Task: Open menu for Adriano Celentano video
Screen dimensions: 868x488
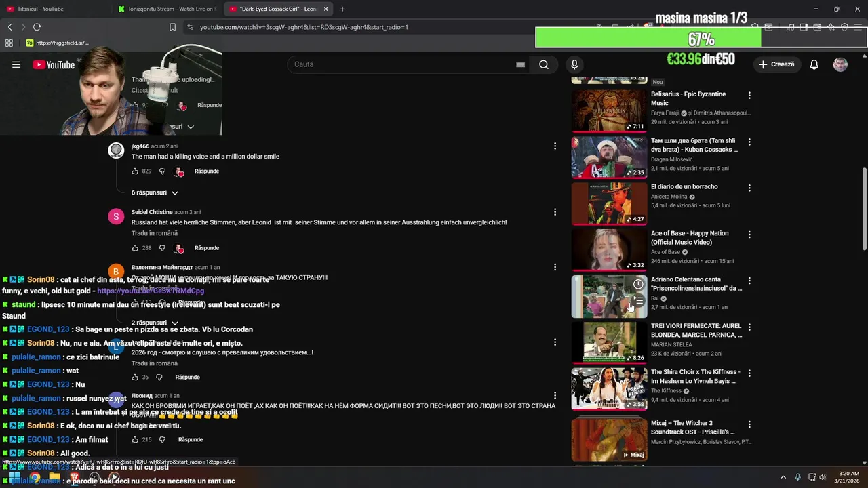Action: 749,281
